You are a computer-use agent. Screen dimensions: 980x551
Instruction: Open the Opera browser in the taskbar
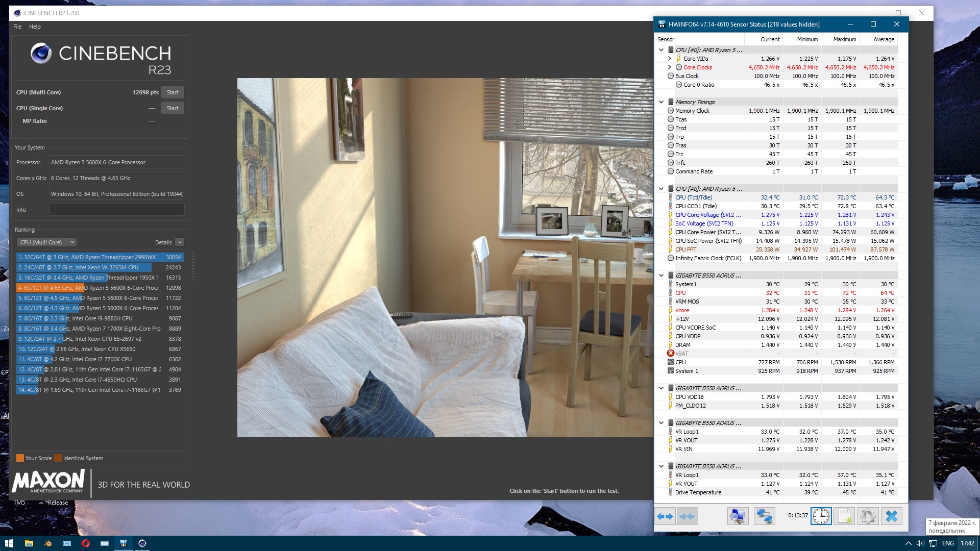pos(86,543)
